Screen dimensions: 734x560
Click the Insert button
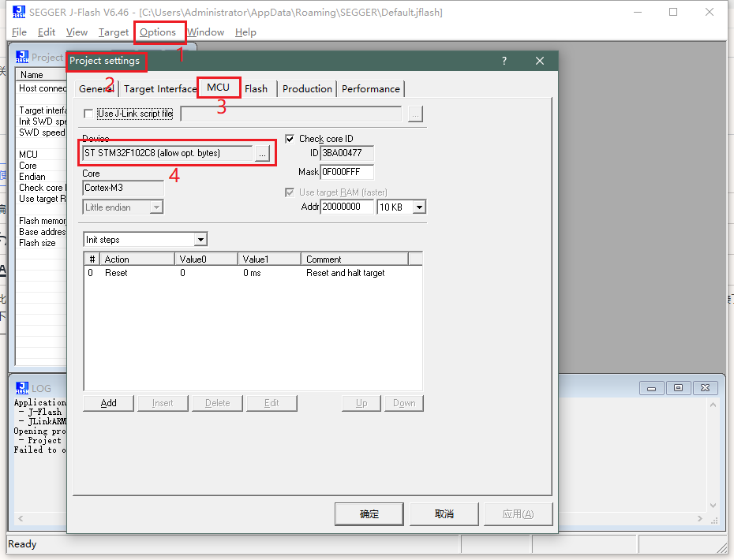coord(163,403)
